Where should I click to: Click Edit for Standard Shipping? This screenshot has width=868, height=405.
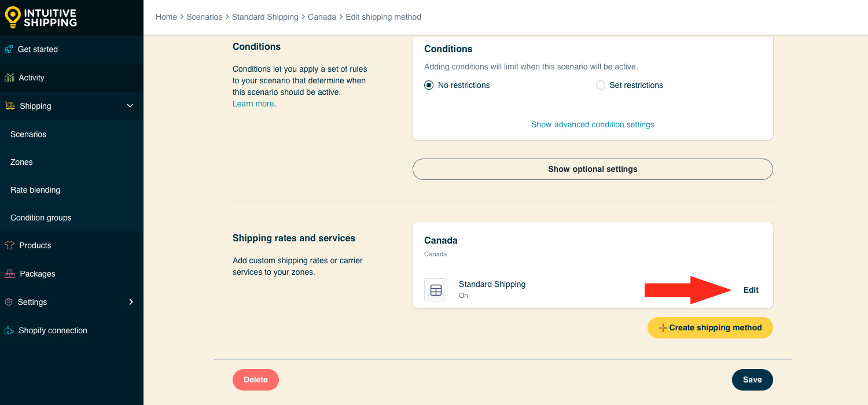click(751, 290)
